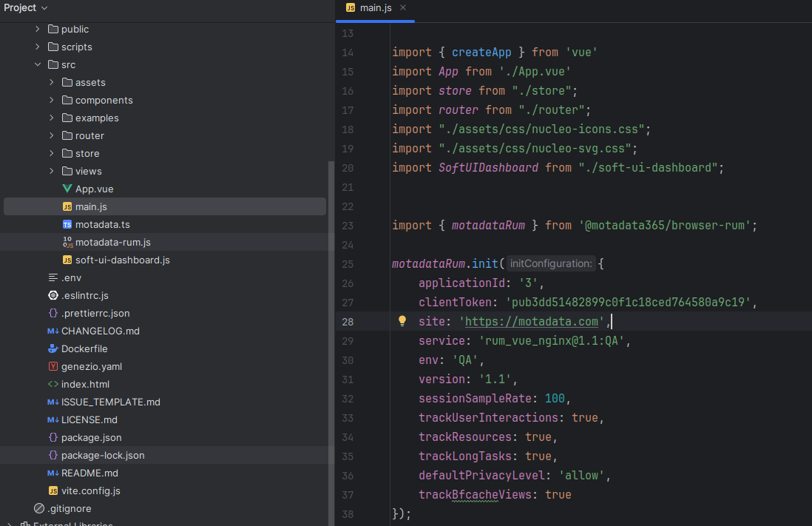Viewport: 812px width, 526px height.
Task: Select package.json in project tree
Action: [x=91, y=437]
